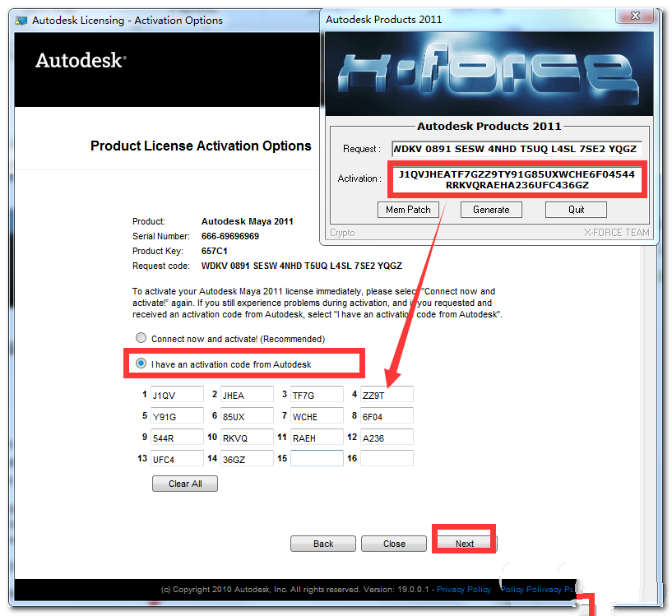Click activation code field 6 containing 85UX
Viewport: 672px width, 616px height.
(247, 416)
